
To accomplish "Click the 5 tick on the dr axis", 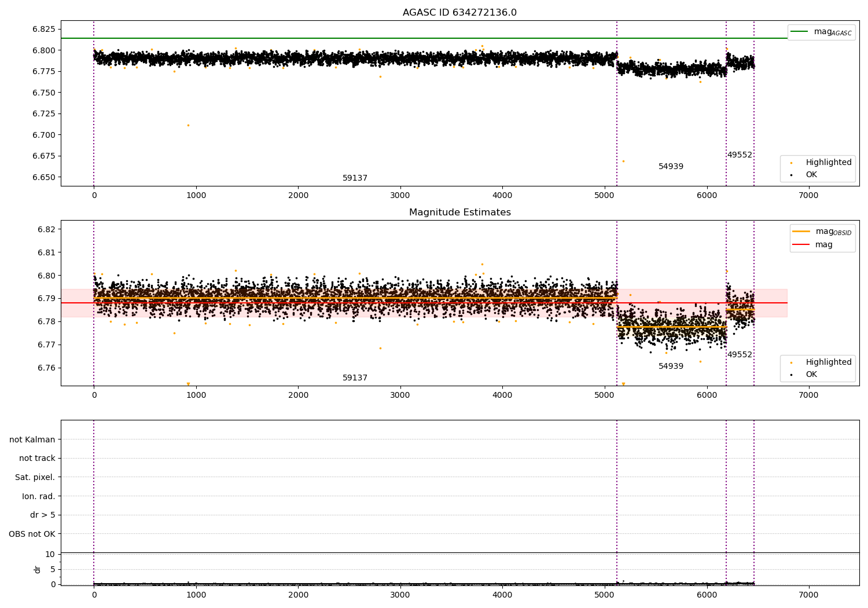I will (x=53, y=570).
